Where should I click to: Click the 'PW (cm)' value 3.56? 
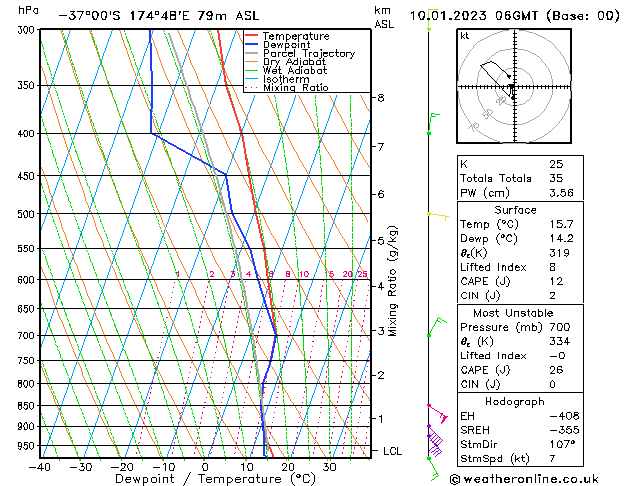[x=561, y=193]
